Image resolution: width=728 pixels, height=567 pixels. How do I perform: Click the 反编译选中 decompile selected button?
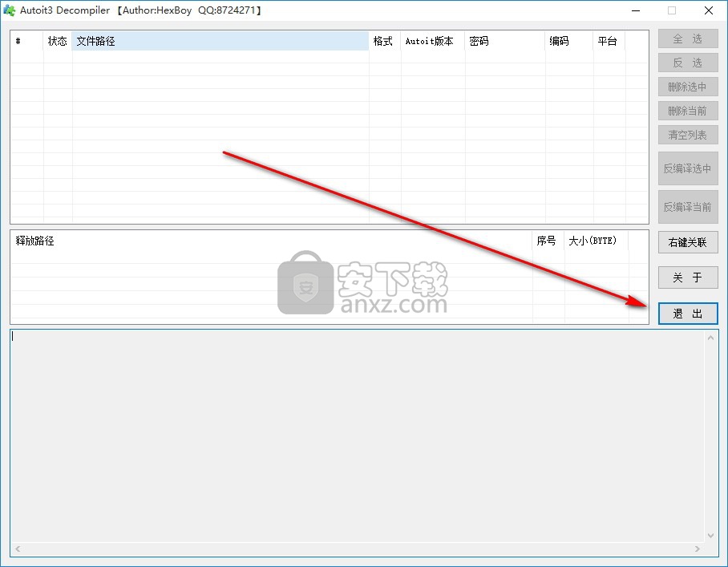[x=688, y=168]
